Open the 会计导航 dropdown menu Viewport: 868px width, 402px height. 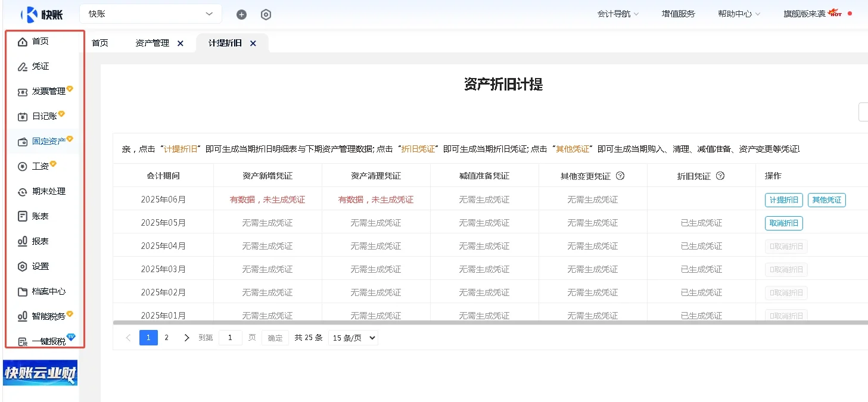click(x=618, y=13)
